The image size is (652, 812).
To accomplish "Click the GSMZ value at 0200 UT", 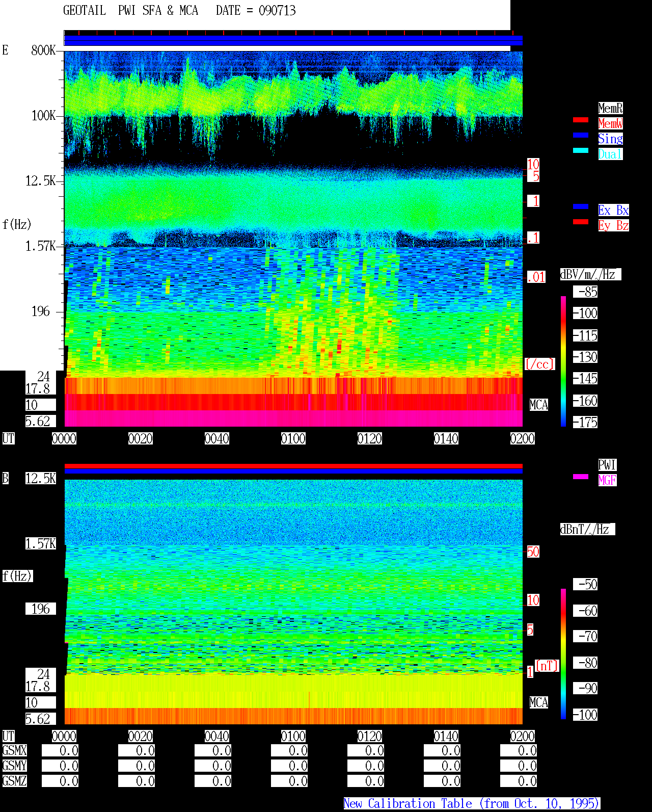I will 519,781.
